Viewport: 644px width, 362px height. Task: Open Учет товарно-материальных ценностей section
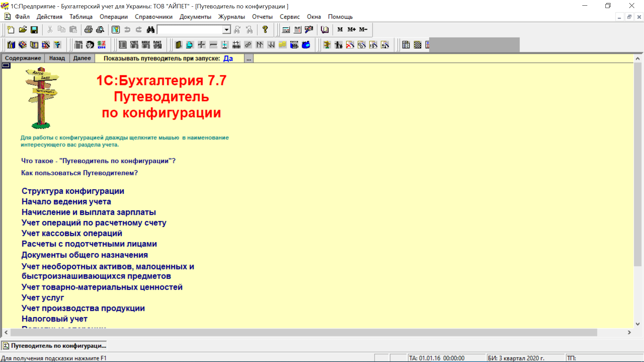102,287
